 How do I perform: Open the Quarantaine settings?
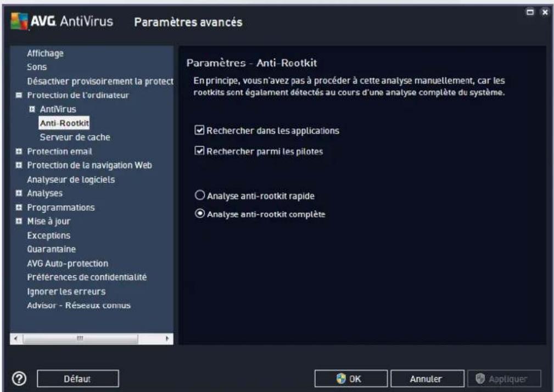pyautogui.click(x=51, y=249)
